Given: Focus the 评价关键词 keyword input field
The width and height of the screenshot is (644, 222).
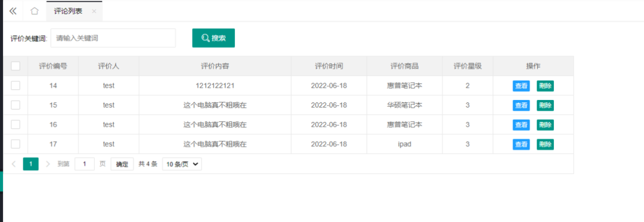Looking at the screenshot, I should tap(113, 38).
